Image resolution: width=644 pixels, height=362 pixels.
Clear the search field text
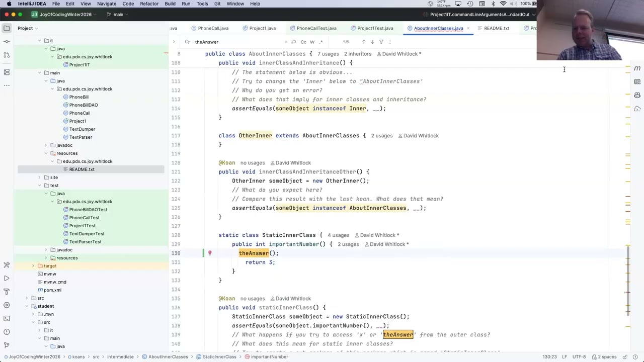(286, 42)
